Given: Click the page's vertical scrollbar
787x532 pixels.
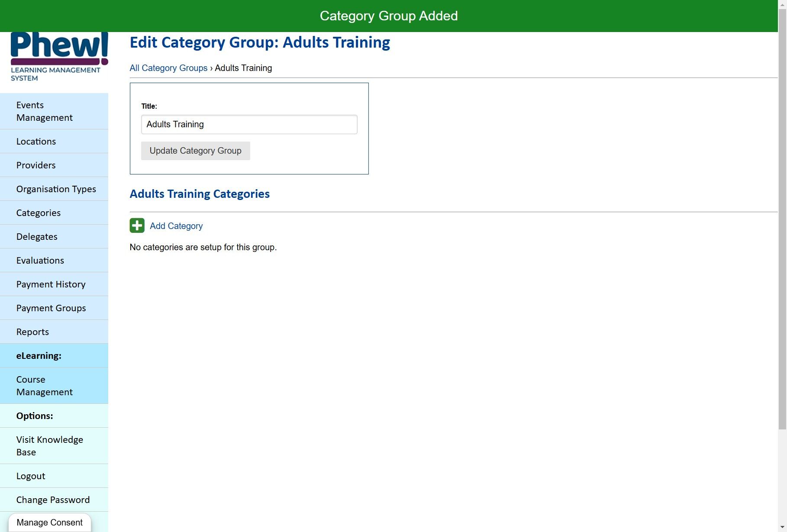Looking at the screenshot, I should pos(782,216).
